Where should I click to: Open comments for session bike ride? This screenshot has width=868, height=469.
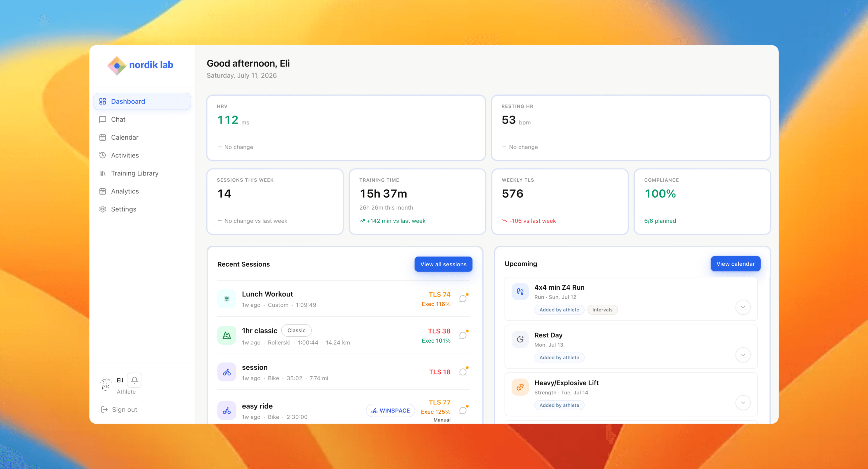tap(463, 372)
